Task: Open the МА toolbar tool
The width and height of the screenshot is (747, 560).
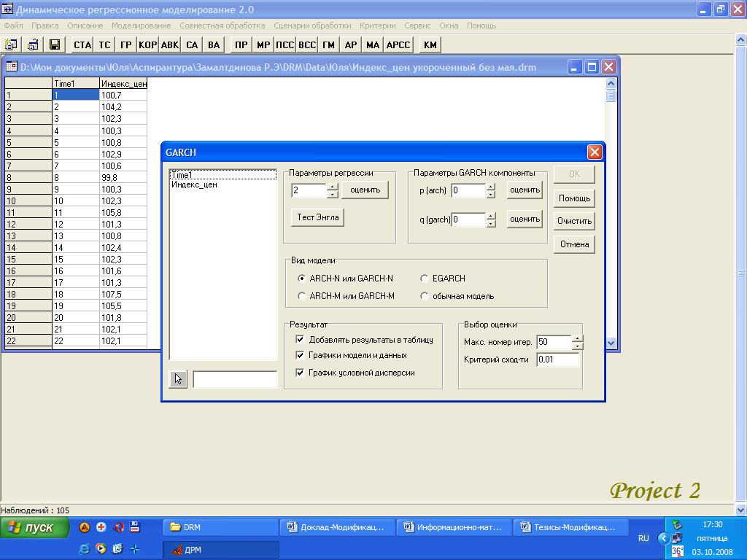Action: click(x=373, y=44)
